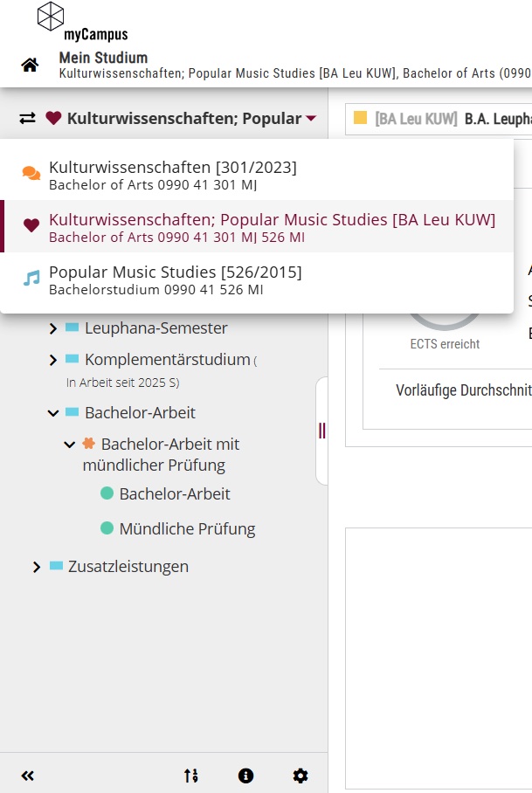Choose Kulturwissenschaften; Popular Music Studies [BA Leu KUW]

coord(271,226)
